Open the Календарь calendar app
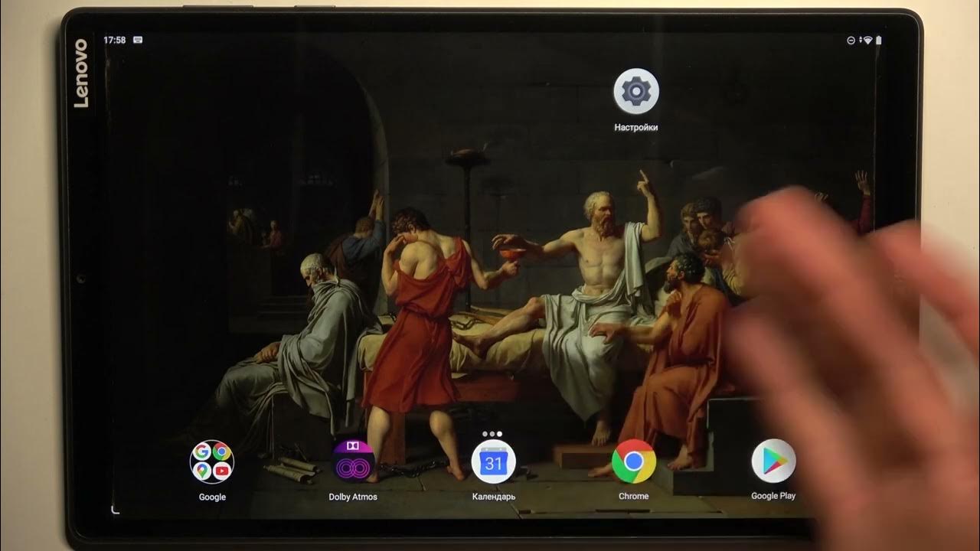 click(x=494, y=462)
